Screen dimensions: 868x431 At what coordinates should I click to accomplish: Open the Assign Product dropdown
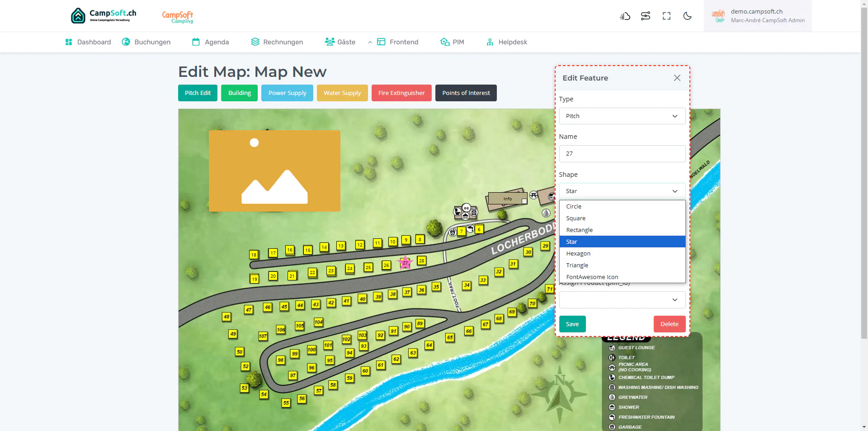point(622,300)
